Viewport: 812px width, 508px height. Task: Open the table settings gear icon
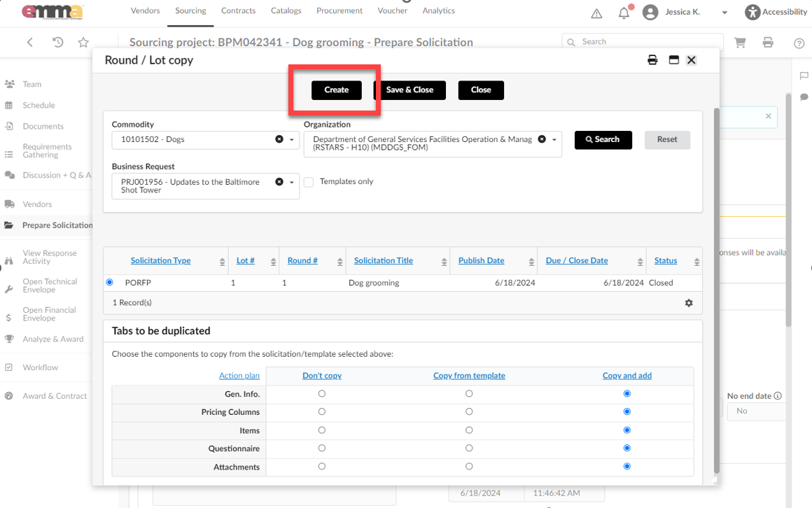point(689,303)
